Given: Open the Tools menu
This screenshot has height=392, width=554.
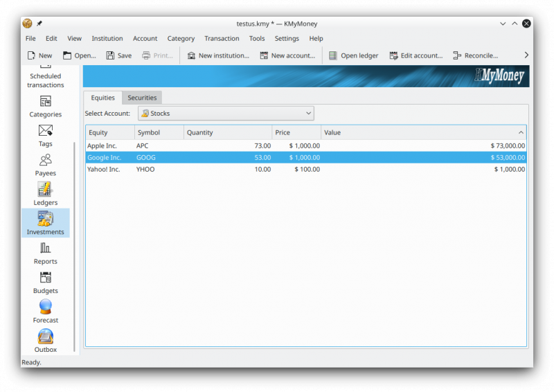Looking at the screenshot, I should [x=256, y=39].
